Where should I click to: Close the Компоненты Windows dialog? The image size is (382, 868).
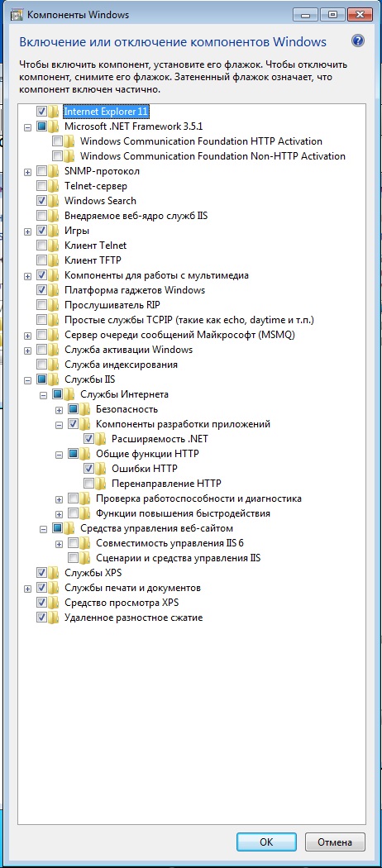coord(360,15)
